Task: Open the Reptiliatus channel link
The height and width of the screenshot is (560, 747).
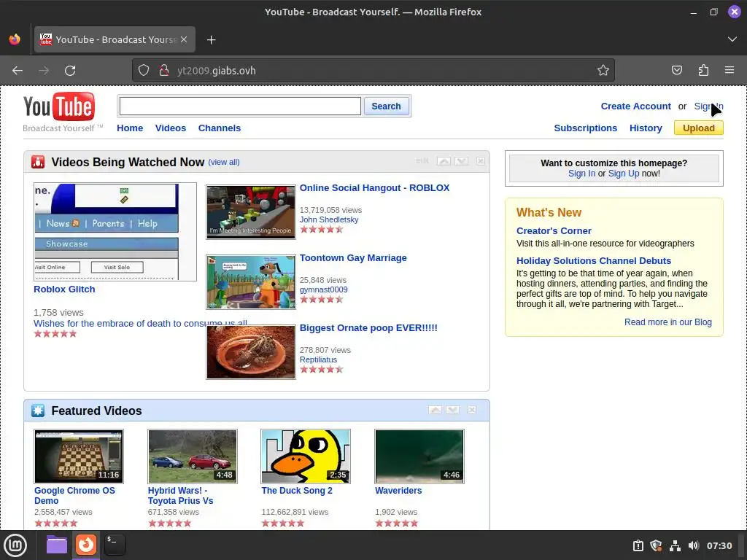Action: click(318, 359)
